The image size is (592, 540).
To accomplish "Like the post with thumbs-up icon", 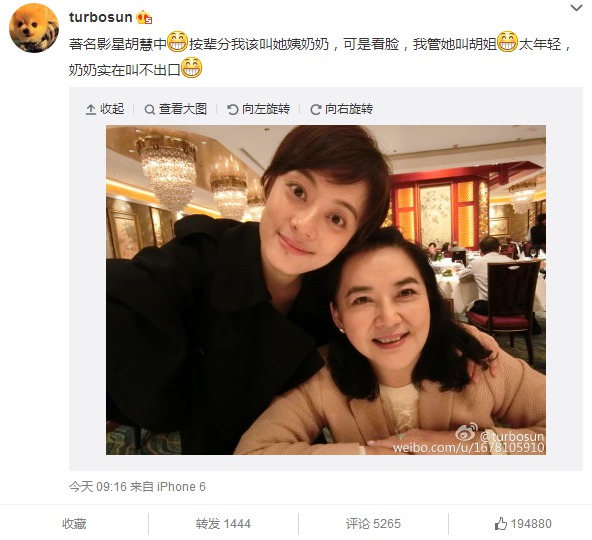I will click(501, 523).
